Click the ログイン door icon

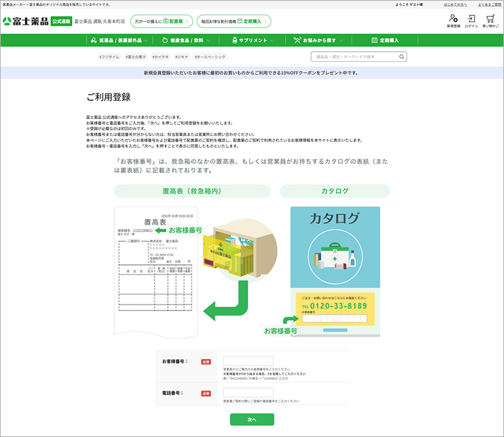[x=471, y=18]
